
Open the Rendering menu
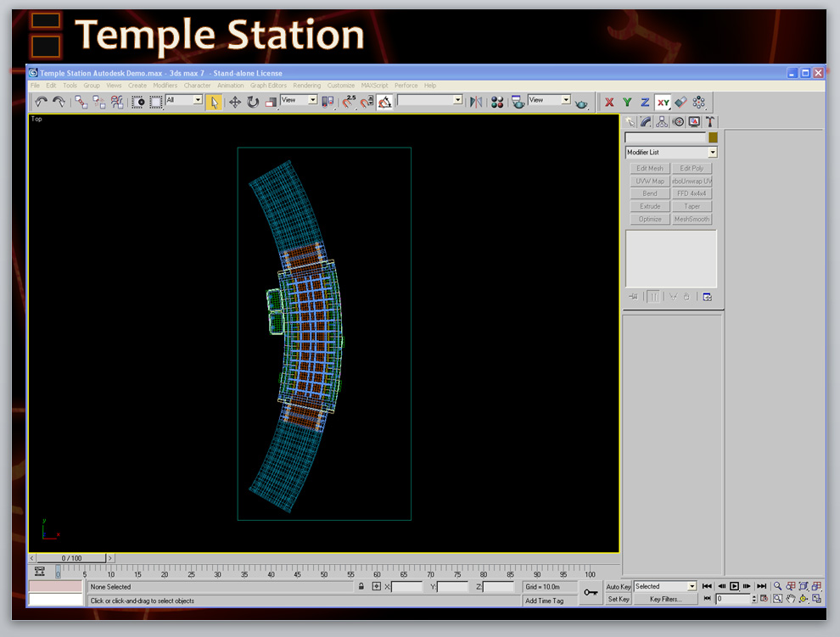(x=307, y=86)
